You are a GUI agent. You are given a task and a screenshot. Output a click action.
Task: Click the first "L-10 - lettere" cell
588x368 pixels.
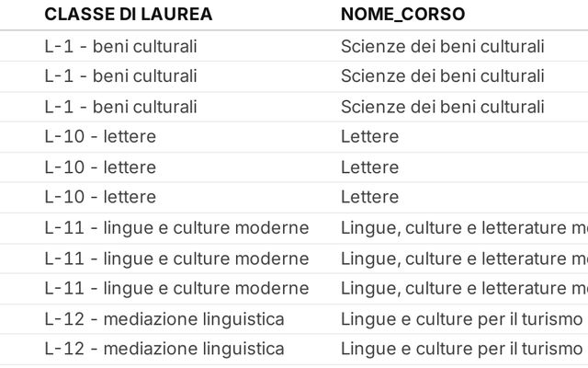(100, 137)
